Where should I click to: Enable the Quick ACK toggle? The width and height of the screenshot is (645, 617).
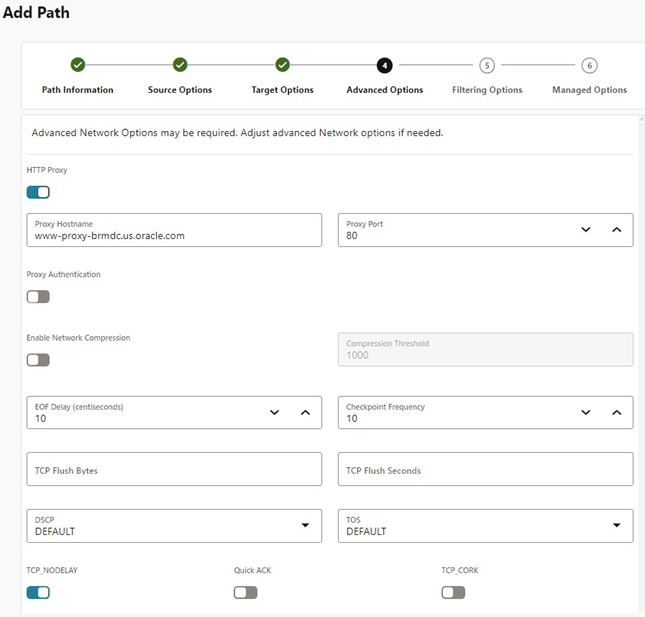245,592
